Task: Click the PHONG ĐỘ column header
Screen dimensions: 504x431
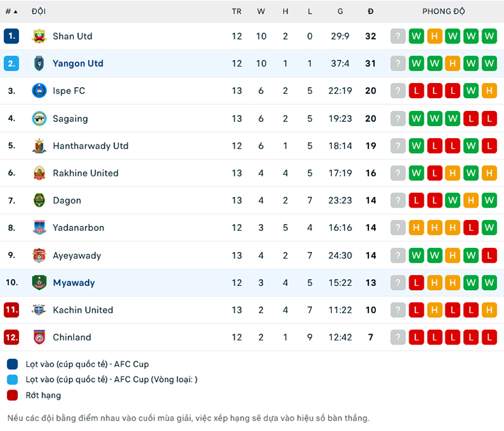Action: tap(443, 12)
